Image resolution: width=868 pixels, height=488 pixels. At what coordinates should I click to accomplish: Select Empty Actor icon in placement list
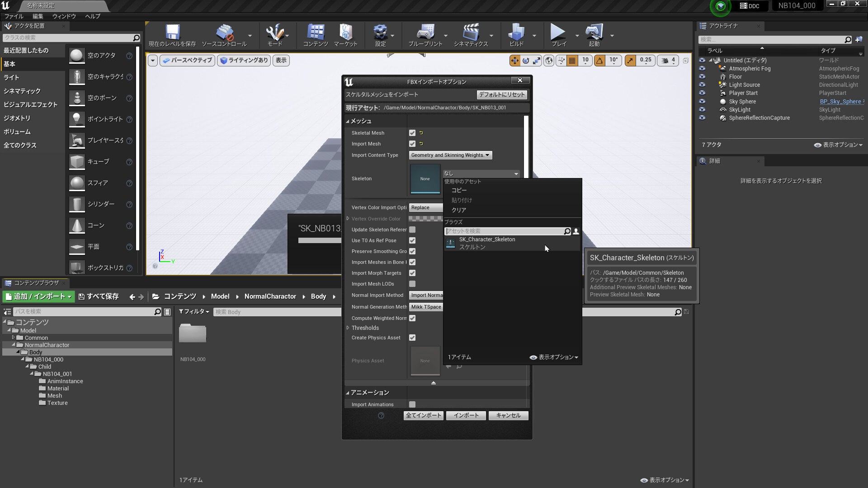pos(77,56)
